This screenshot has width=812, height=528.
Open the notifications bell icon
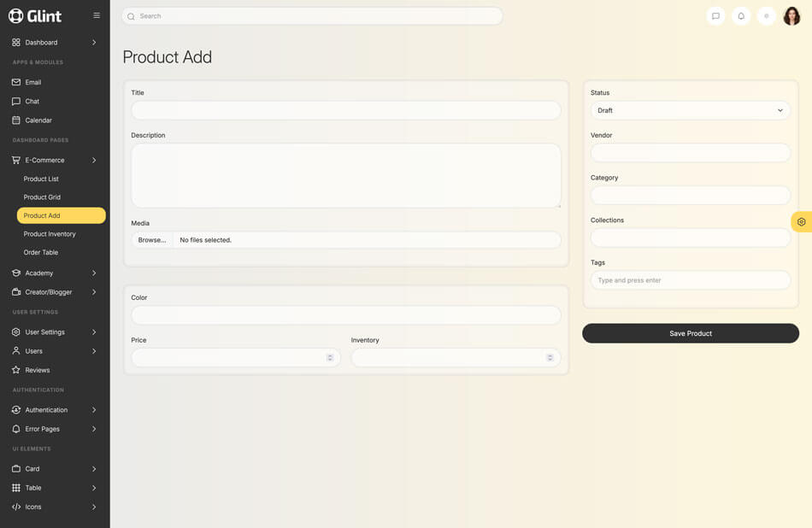(x=741, y=16)
